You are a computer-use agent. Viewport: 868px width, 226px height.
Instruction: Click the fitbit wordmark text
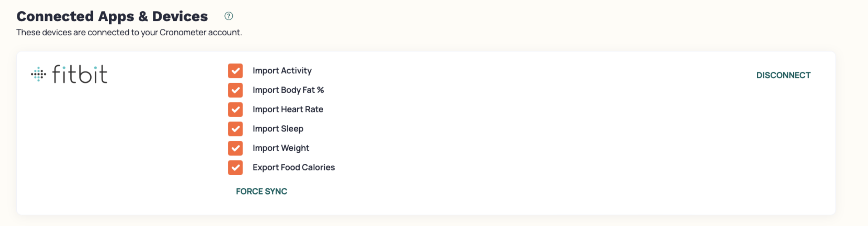coord(80,74)
